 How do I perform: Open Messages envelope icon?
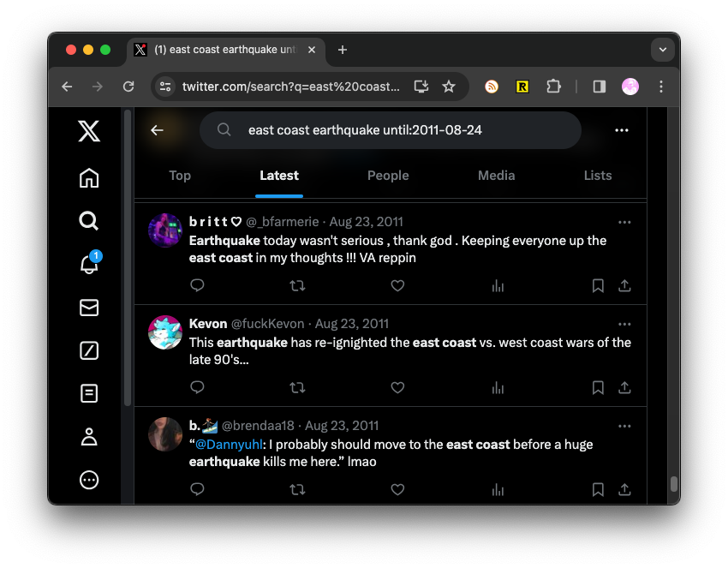coord(89,308)
